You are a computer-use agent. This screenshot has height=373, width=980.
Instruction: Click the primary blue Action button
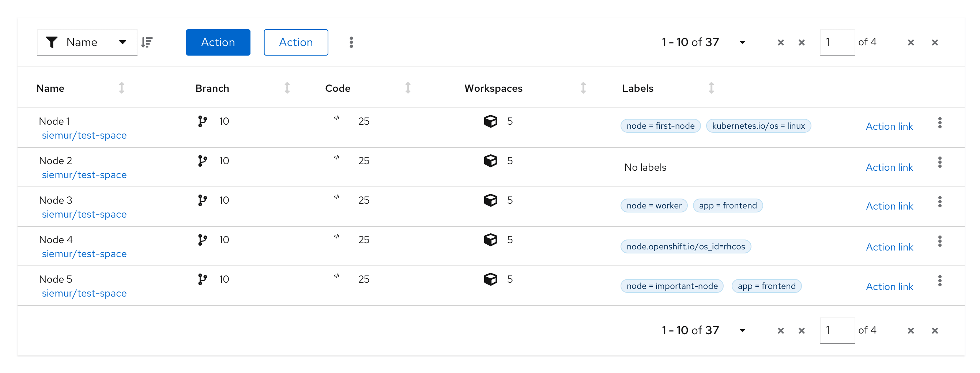click(218, 42)
